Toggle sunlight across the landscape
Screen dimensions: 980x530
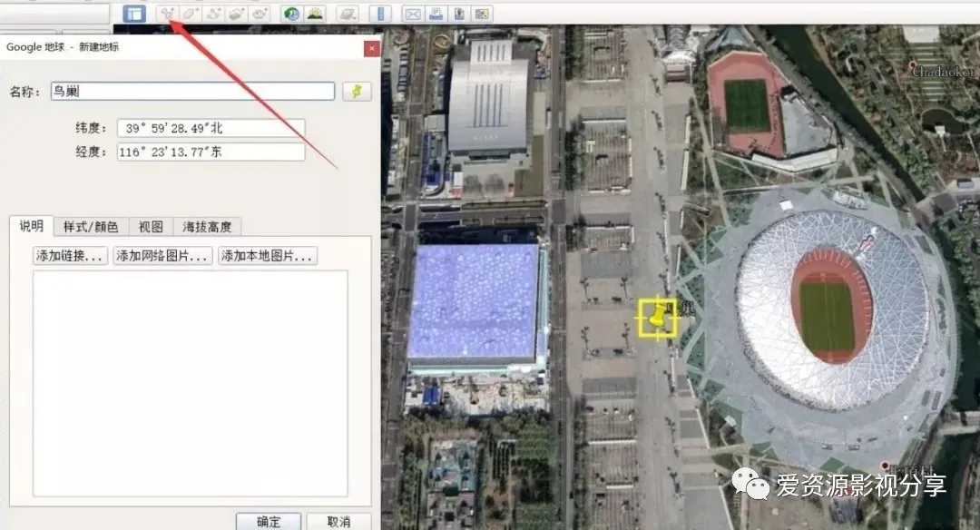pos(315,14)
